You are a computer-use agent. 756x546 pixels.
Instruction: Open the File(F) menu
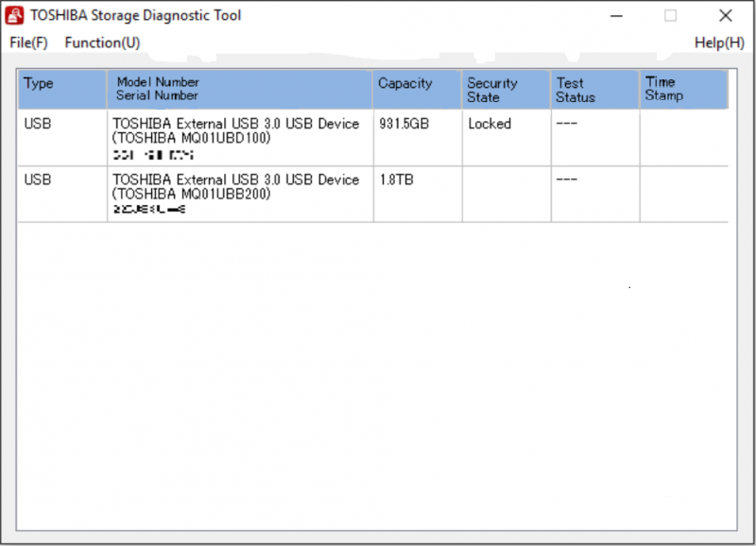28,43
